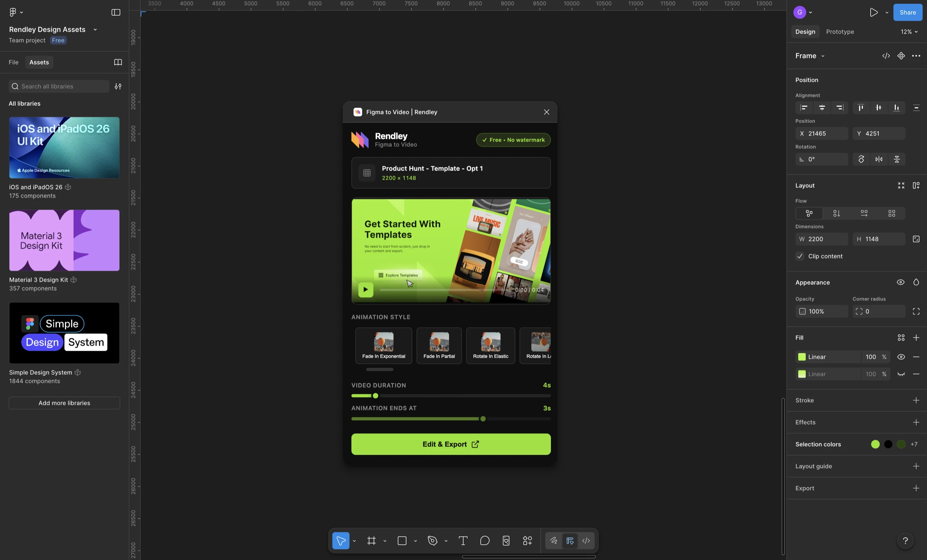The width and height of the screenshot is (927, 560).
Task: Select the Pen tool
Action: (432, 540)
